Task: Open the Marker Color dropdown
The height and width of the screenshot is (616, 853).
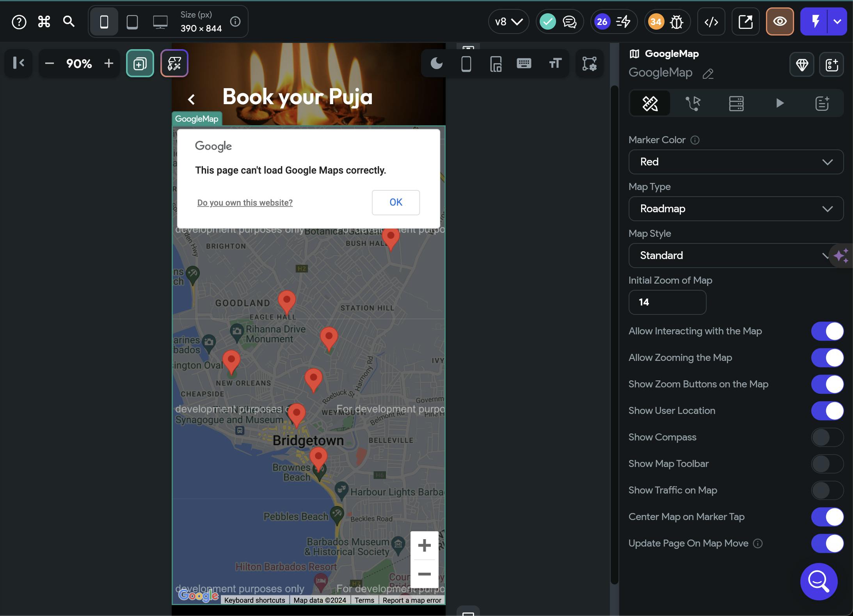Action: click(x=736, y=162)
